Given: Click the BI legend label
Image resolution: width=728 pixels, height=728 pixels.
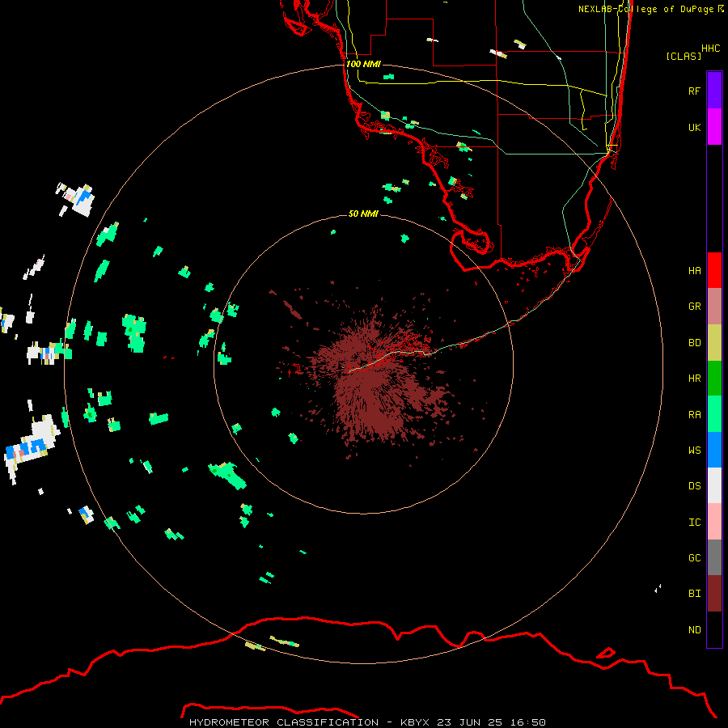Looking at the screenshot, I should tap(694, 594).
